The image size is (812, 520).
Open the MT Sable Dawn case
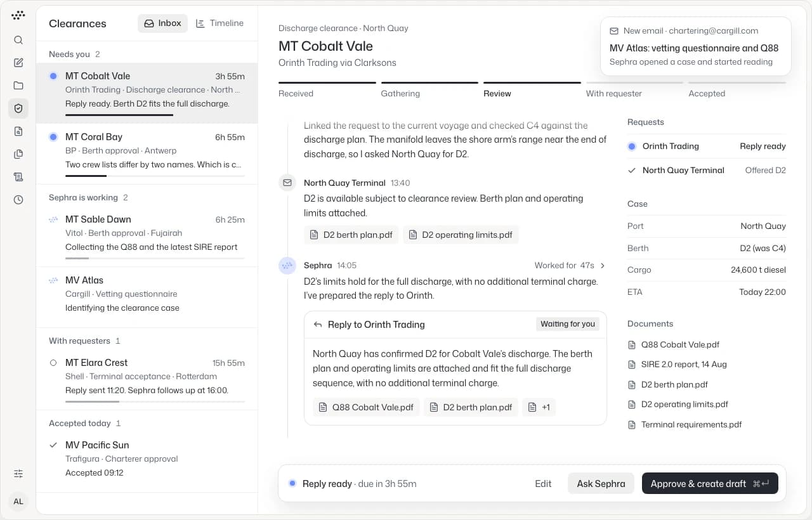click(x=147, y=237)
